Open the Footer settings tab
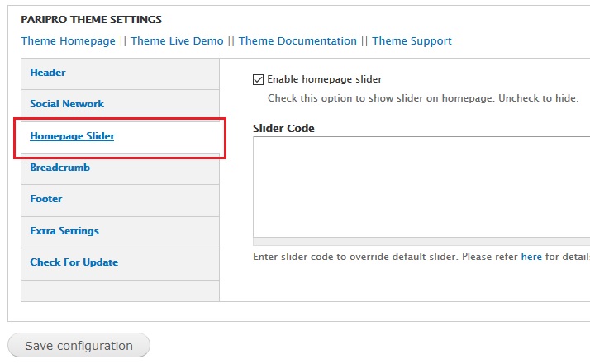This screenshot has height=364, width=590. point(46,199)
